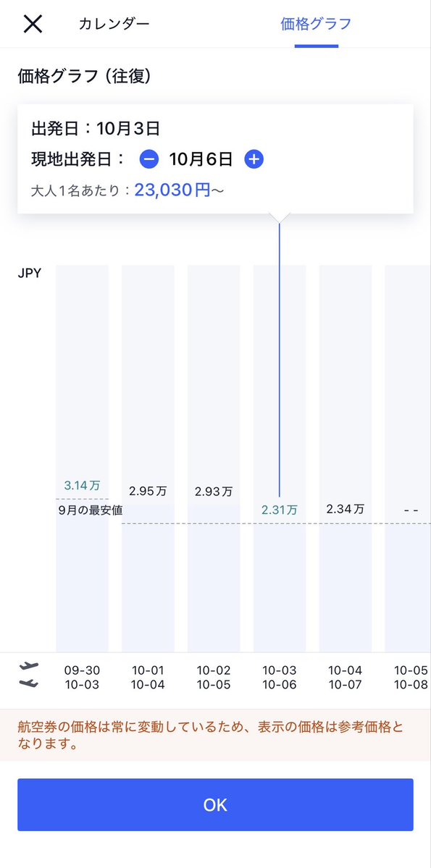Image resolution: width=431 pixels, height=868 pixels.
Task: Increase return date with plus button
Action: tap(254, 159)
